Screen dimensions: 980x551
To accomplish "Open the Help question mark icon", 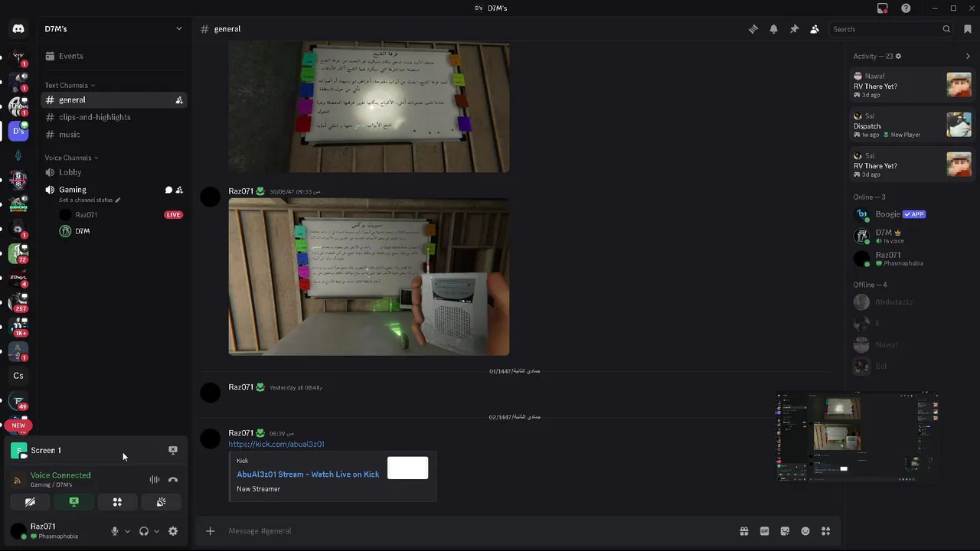I will coord(906,8).
